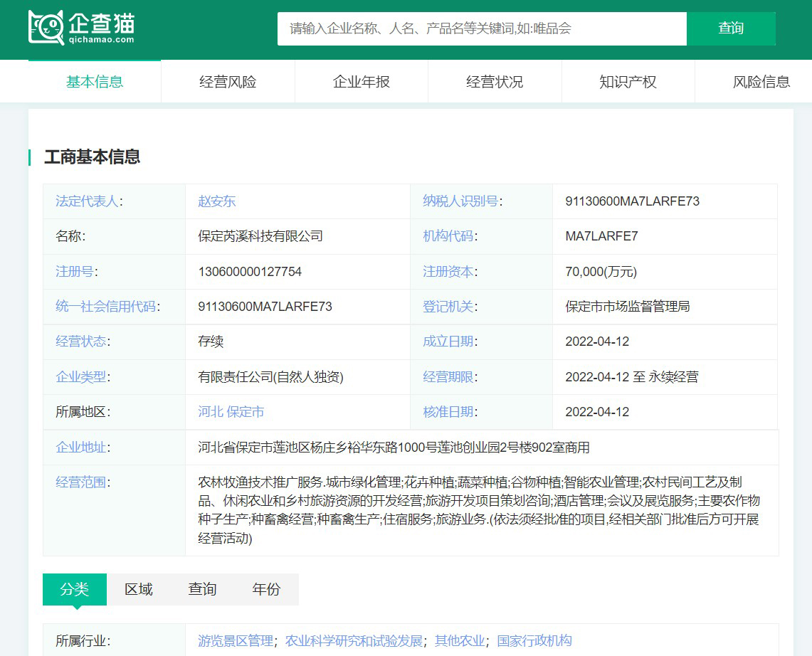Viewport: 812px width, 656px height.
Task: Open the 游览景区管理 industry link
Action: [x=236, y=641]
